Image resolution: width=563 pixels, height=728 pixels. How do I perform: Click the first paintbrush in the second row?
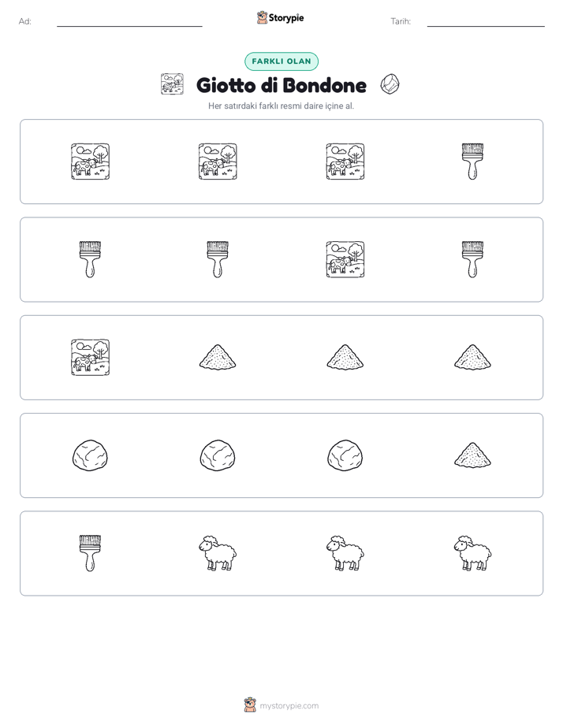point(90,259)
